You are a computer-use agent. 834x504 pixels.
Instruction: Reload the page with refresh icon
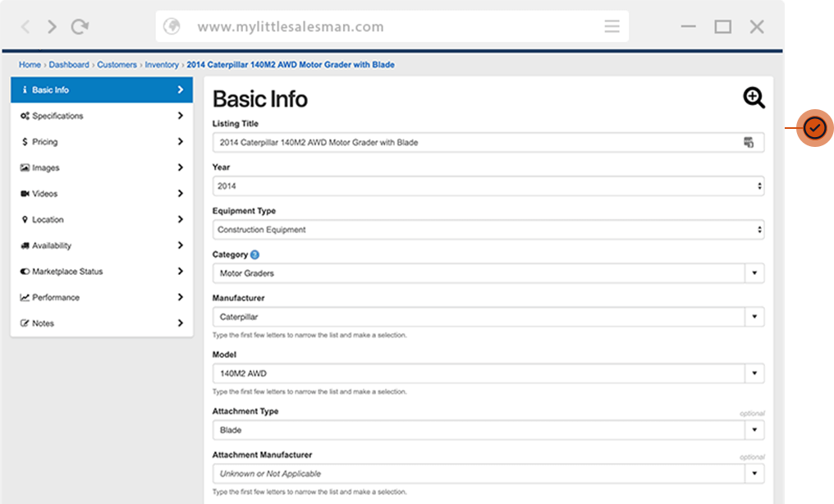[x=80, y=26]
